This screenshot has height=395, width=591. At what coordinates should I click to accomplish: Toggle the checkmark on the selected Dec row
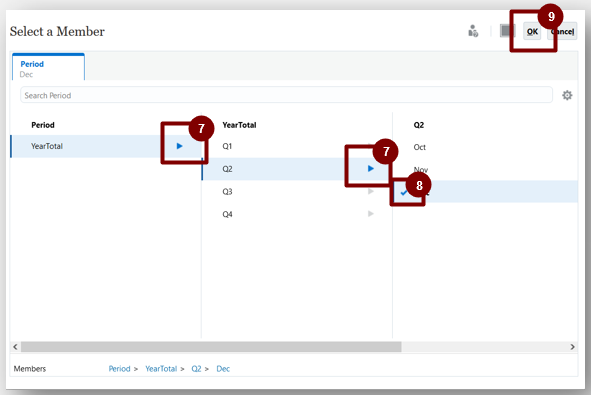404,193
